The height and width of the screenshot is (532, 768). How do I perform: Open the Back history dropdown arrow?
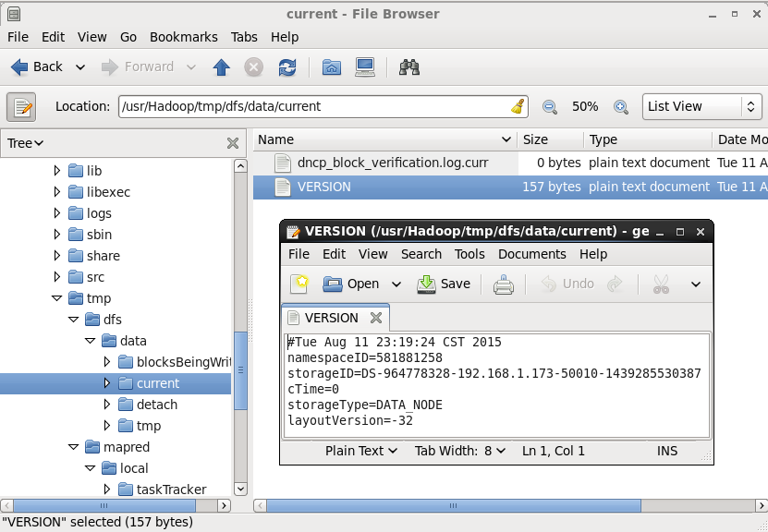pyautogui.click(x=80, y=67)
